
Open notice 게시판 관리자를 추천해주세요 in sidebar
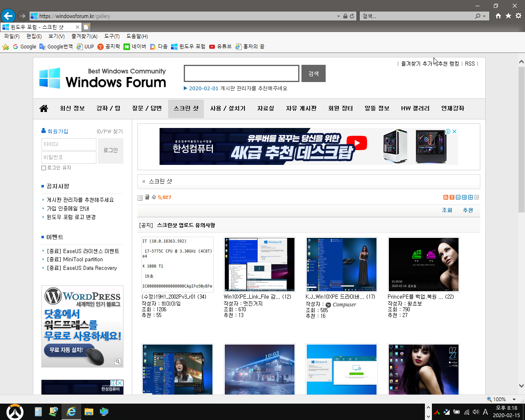tap(80, 200)
